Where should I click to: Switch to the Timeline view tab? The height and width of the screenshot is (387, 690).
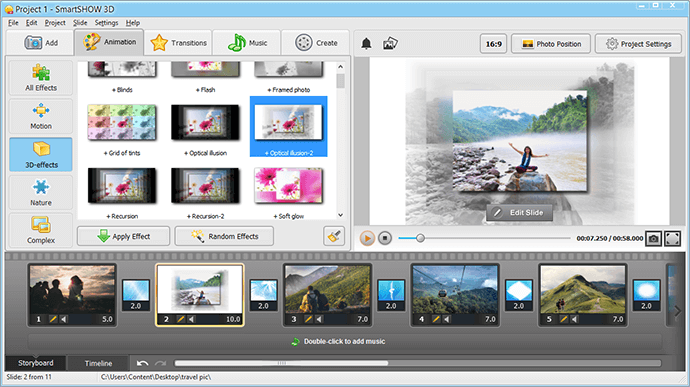(98, 363)
